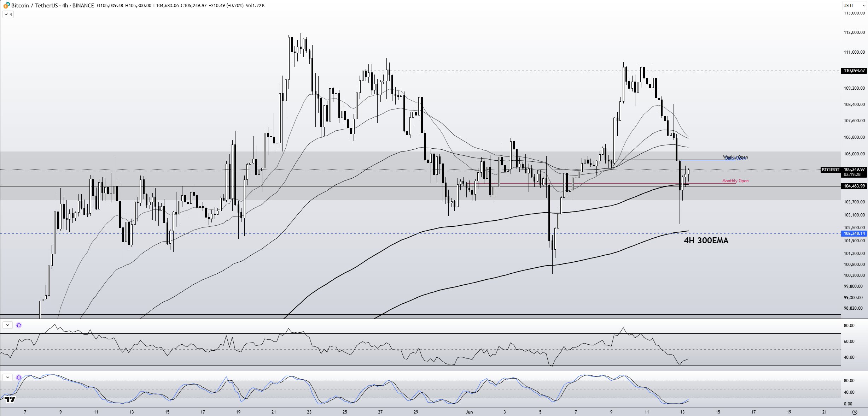The height and width of the screenshot is (416, 868).
Task: Expand the stochastic pane legend chevron
Action: (7, 378)
